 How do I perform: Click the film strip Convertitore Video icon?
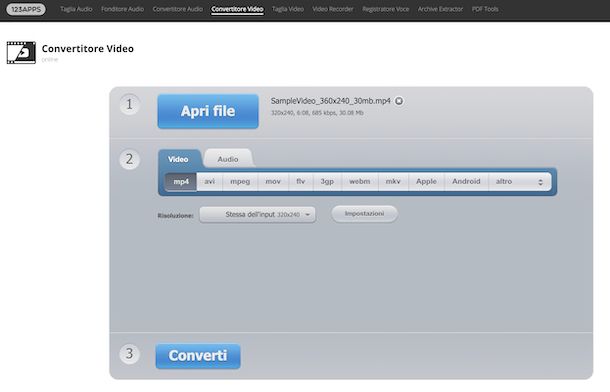tap(21, 52)
